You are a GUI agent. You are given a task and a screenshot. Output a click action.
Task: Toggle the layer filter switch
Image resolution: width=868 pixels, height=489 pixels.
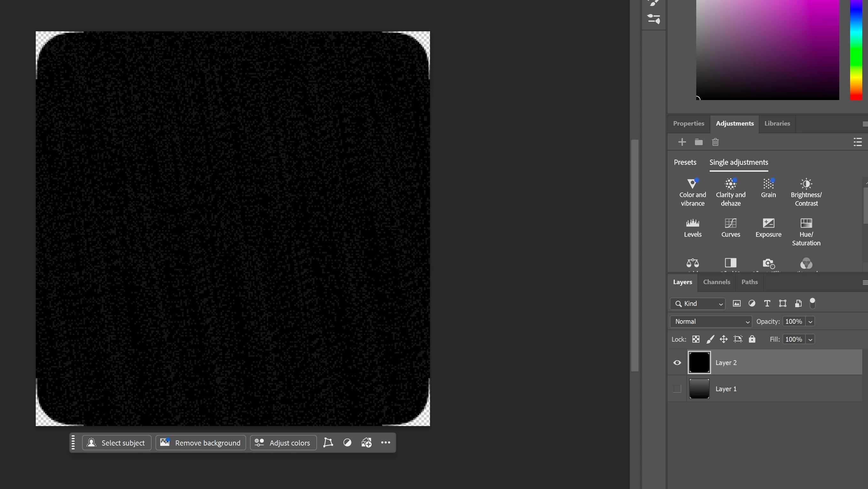tap(812, 303)
